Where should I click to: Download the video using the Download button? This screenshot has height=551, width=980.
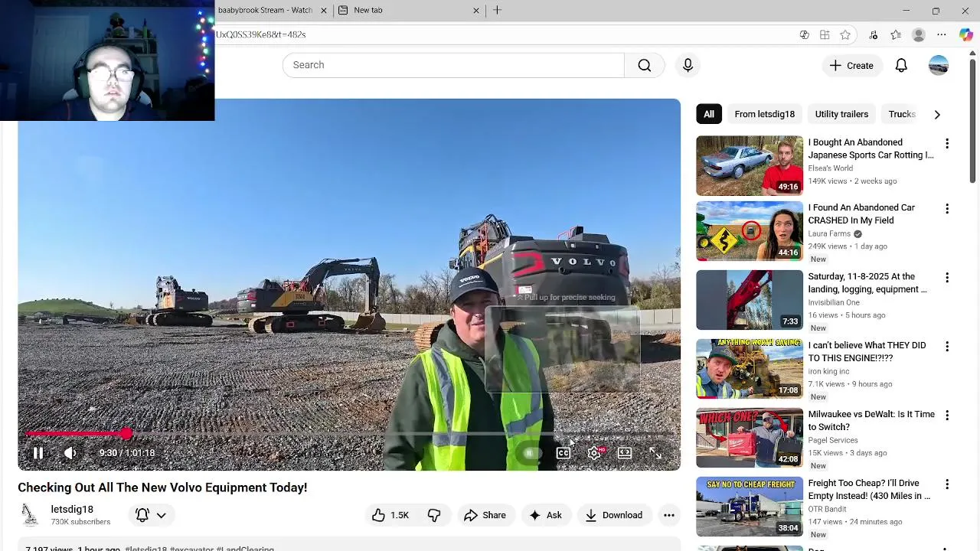coord(614,515)
